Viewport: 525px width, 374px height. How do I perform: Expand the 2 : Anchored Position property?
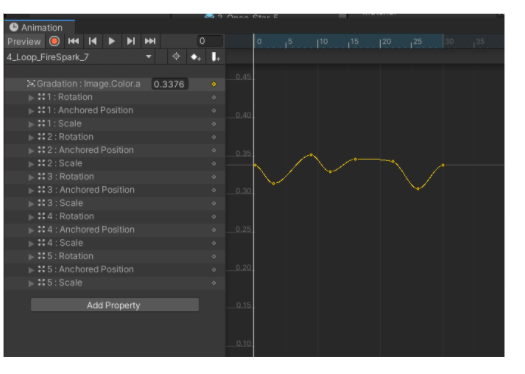[x=31, y=150]
